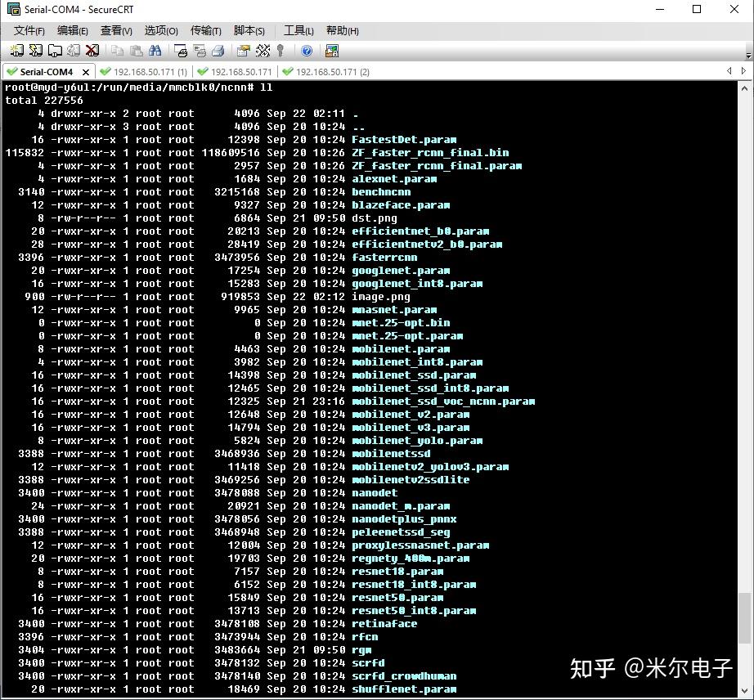Open the 选项(O) menu
The height and width of the screenshot is (700, 754).
click(x=160, y=30)
